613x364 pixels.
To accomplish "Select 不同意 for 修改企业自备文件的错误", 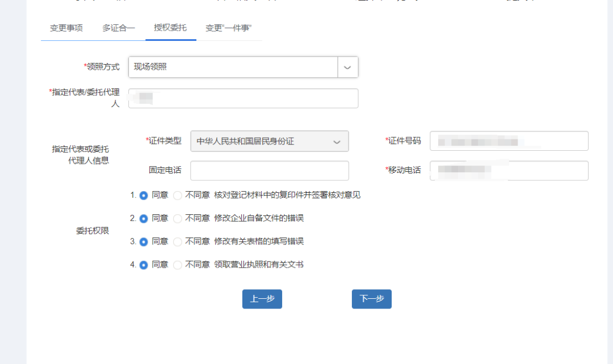I will click(x=177, y=218).
